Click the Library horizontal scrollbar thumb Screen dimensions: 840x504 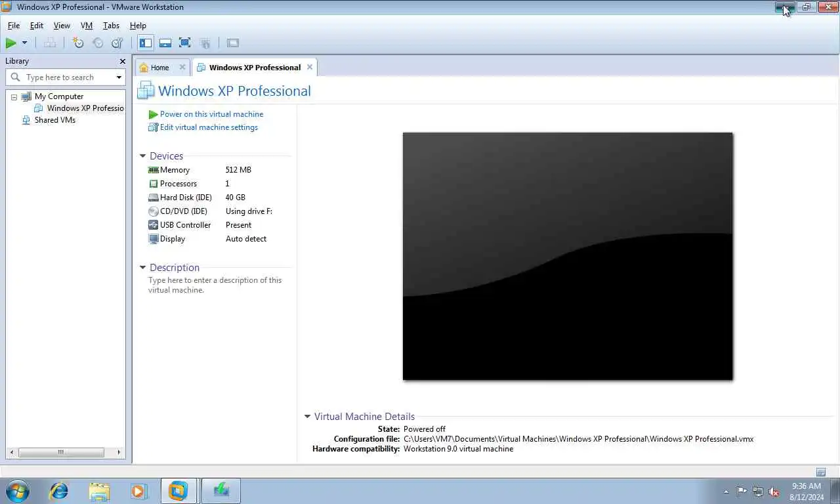tap(61, 452)
